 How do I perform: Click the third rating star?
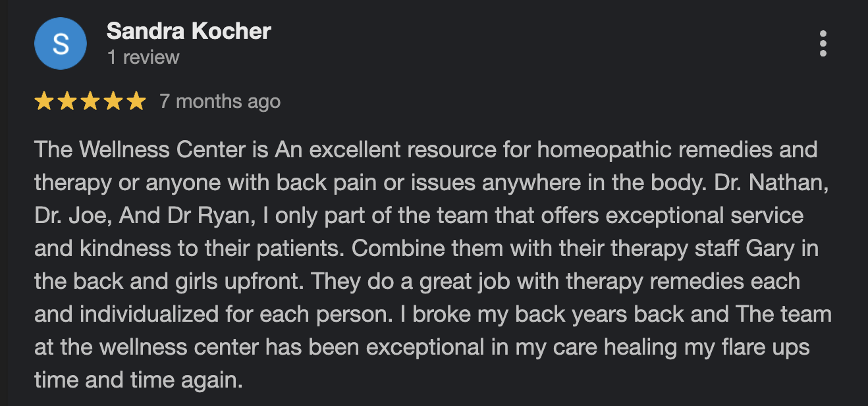click(90, 101)
